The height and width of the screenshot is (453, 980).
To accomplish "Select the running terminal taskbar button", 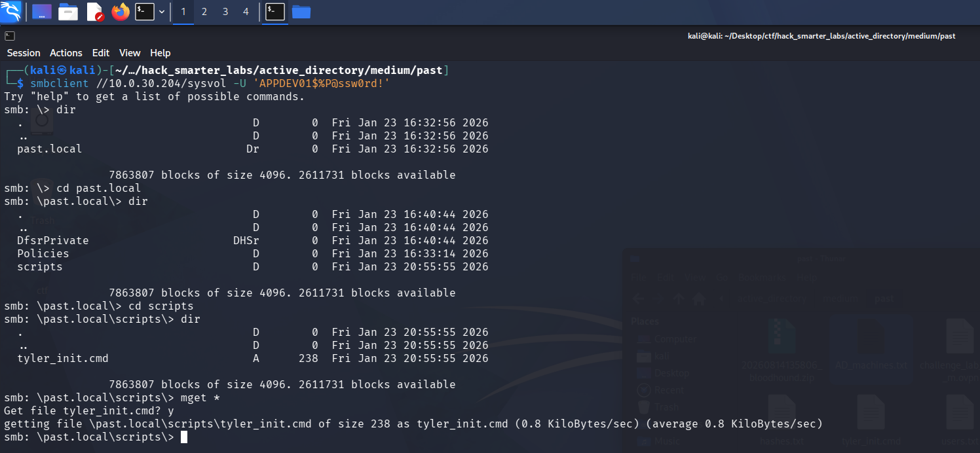I will 275,12.
